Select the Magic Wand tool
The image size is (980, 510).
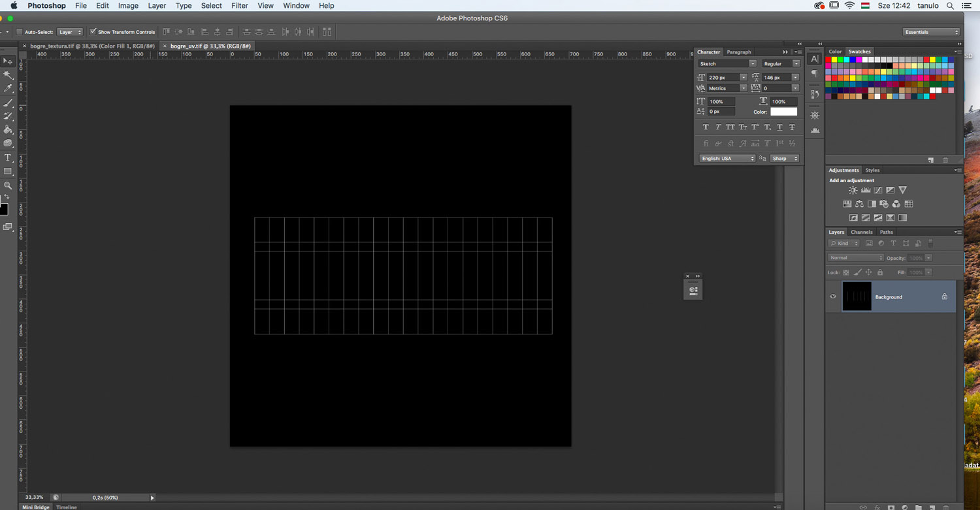point(8,75)
